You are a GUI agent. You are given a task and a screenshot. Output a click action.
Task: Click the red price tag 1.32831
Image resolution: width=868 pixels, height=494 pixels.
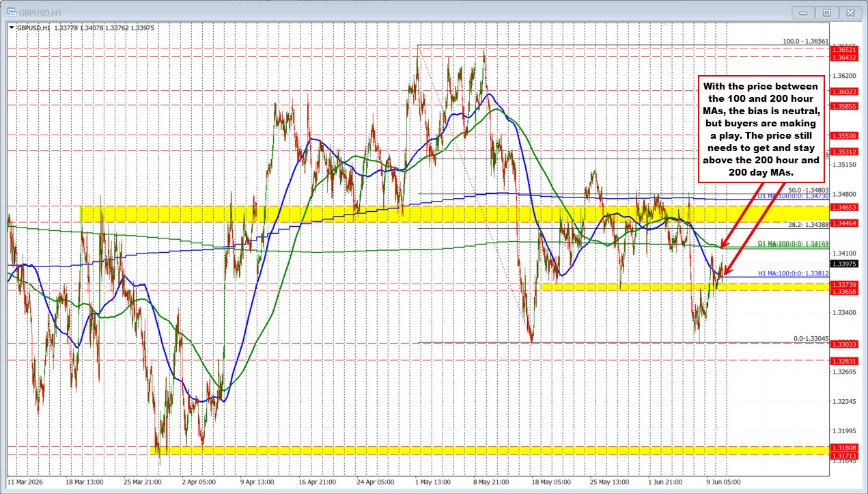click(x=843, y=361)
